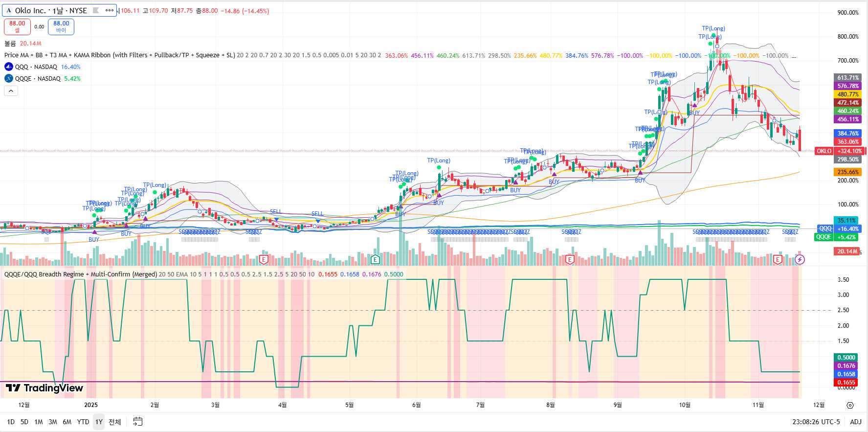Click the 298.50% gray axis label

847,159
